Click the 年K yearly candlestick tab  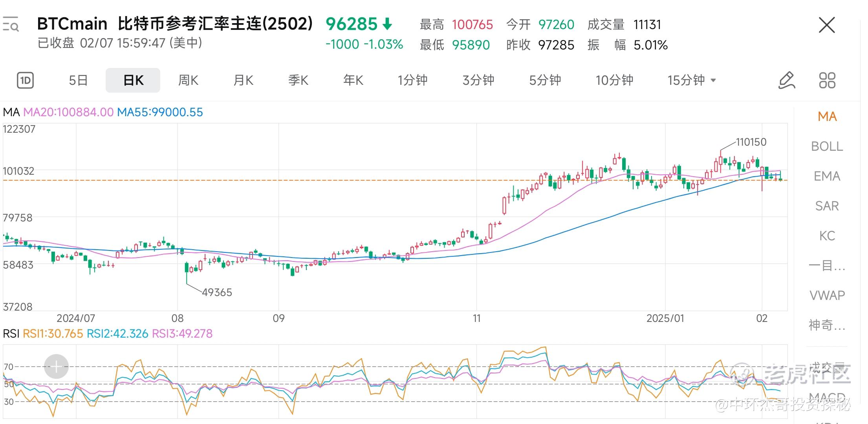coord(353,80)
